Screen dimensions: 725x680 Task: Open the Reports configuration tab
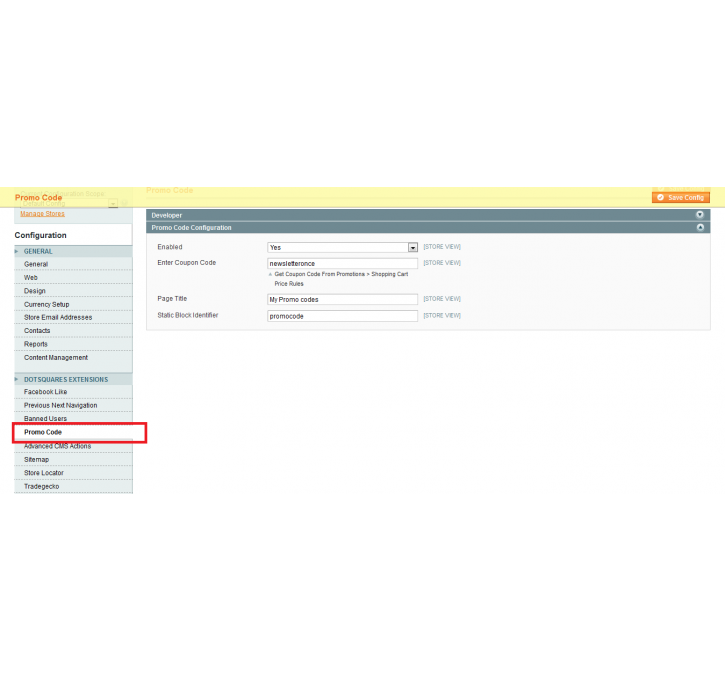[74, 344]
